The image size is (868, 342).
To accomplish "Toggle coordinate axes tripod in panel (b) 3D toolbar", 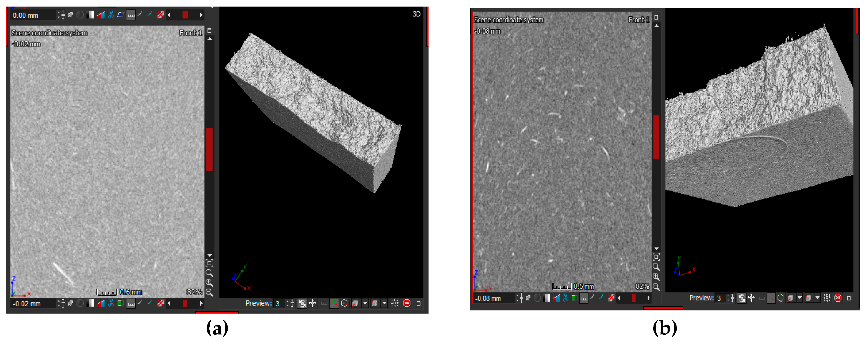I will coord(771,298).
